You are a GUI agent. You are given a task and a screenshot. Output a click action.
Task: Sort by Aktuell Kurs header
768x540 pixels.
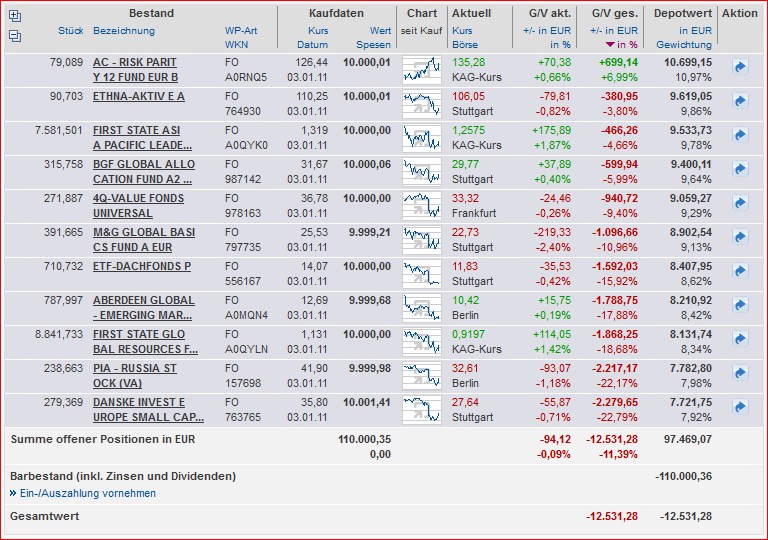(462, 31)
